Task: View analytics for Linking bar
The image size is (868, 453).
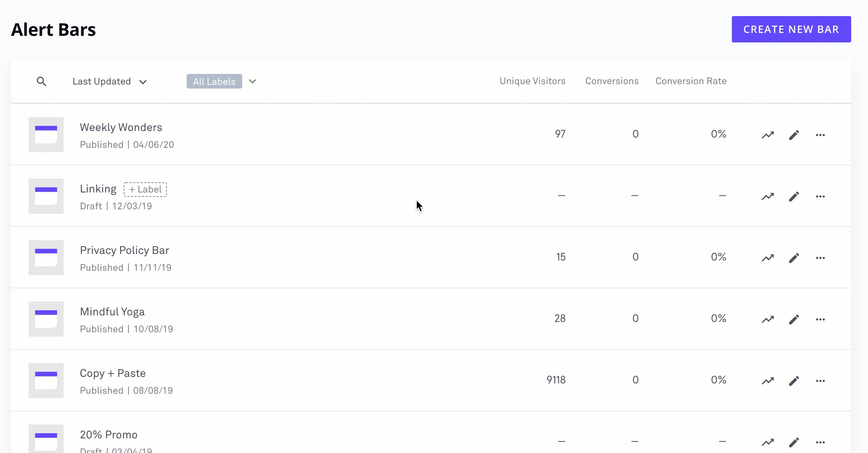Action: tap(768, 196)
